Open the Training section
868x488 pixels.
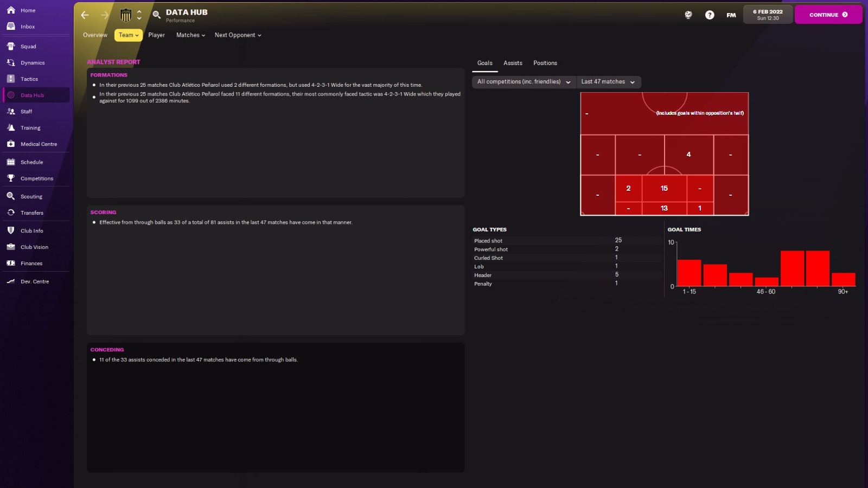30,127
